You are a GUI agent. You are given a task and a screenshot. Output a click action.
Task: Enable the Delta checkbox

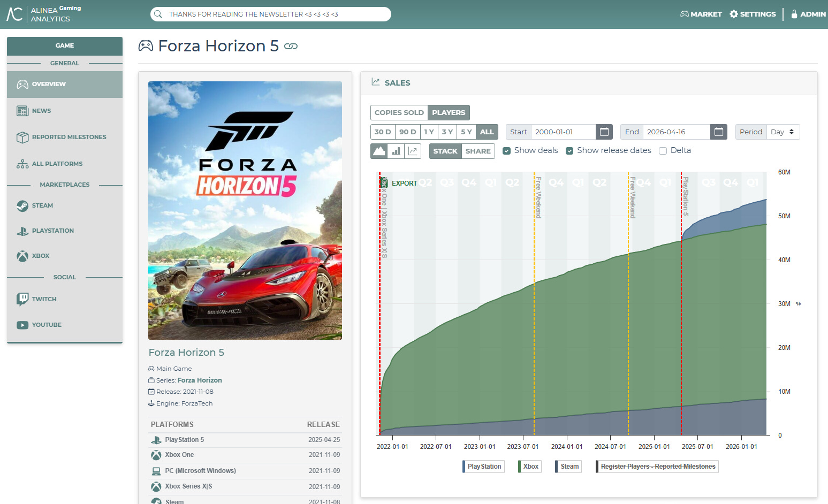663,151
